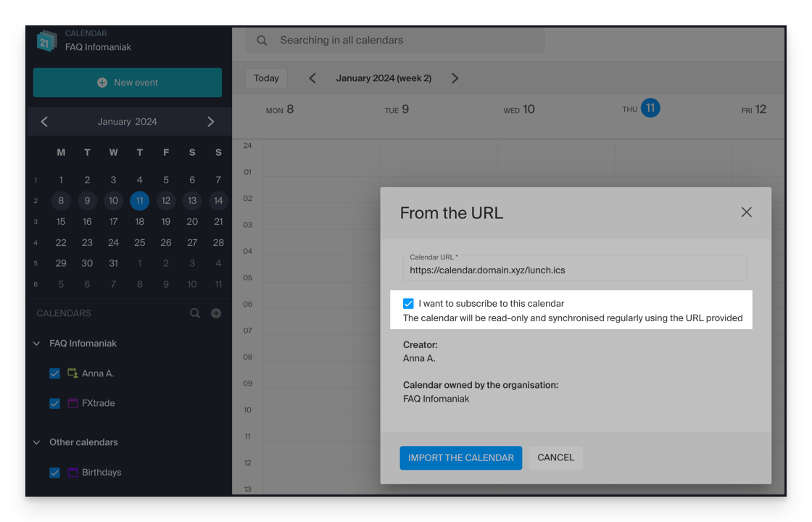Click Anna A.'s green calendar icon
This screenshot has height=522, width=812.
[x=72, y=373]
